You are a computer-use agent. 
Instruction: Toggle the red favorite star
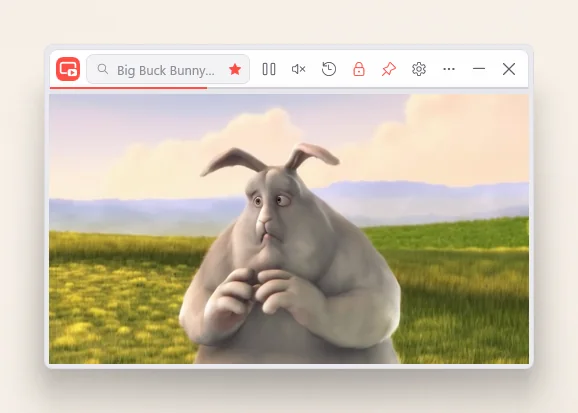[x=235, y=69]
